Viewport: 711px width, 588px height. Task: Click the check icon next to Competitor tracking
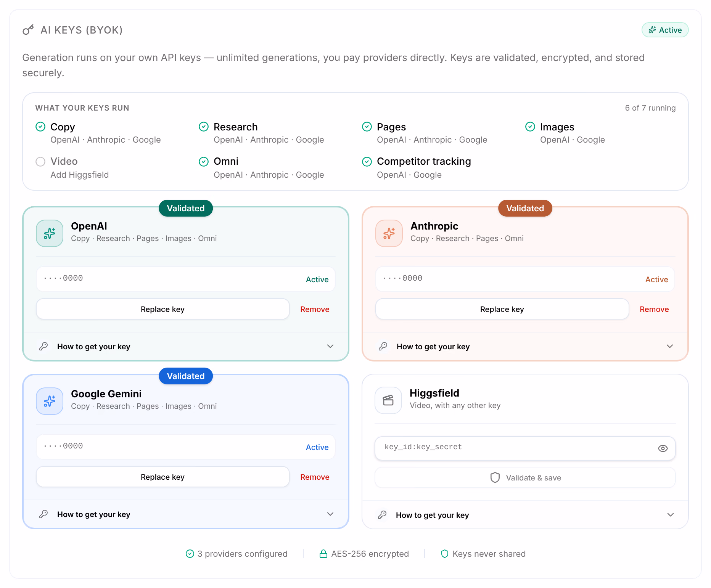tap(367, 162)
